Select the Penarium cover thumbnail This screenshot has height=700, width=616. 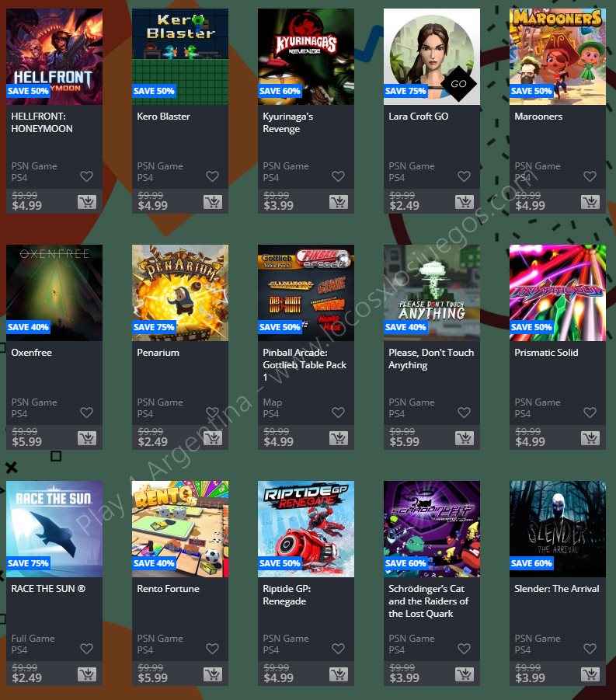coord(180,293)
